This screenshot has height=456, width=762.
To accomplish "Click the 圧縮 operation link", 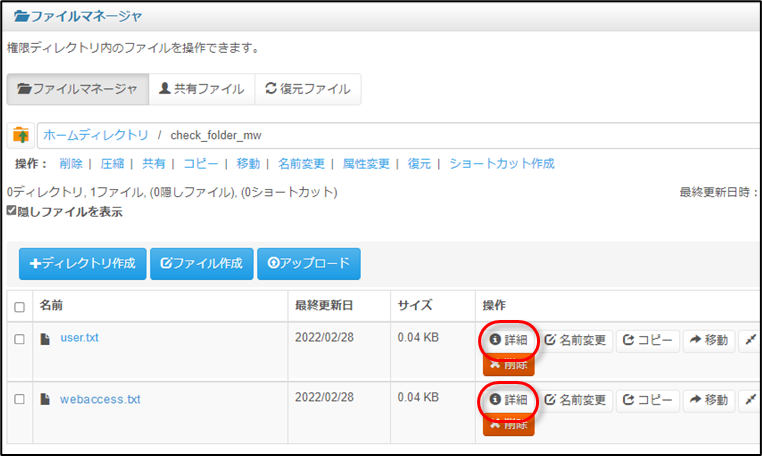I will (112, 164).
